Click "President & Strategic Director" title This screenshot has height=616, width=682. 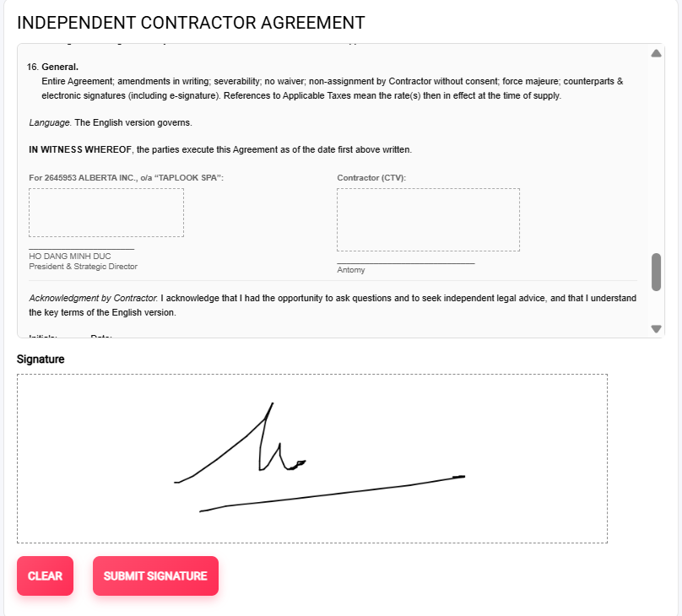click(x=83, y=267)
